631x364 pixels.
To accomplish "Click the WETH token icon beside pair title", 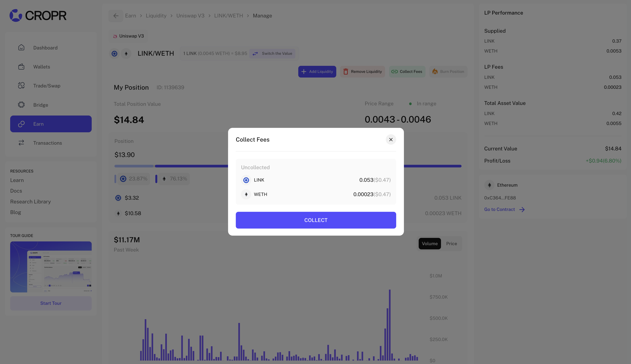I will point(126,53).
